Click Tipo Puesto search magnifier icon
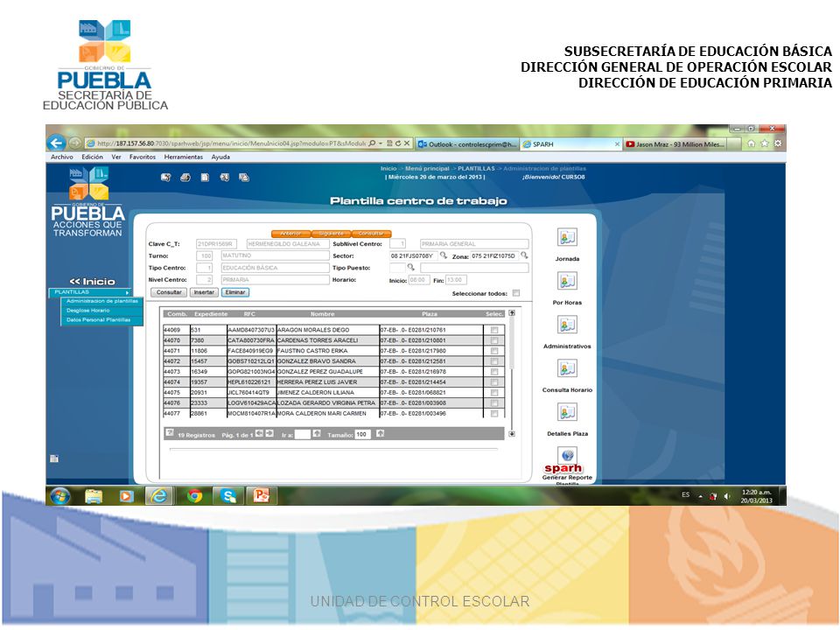840x630 pixels. tap(410, 268)
